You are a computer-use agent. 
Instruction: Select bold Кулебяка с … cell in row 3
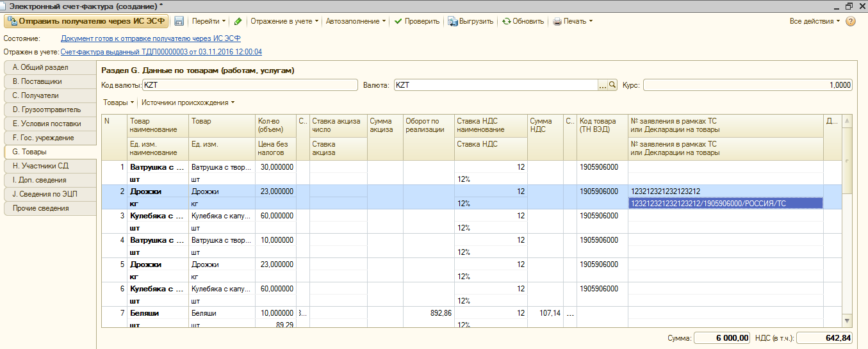158,216
